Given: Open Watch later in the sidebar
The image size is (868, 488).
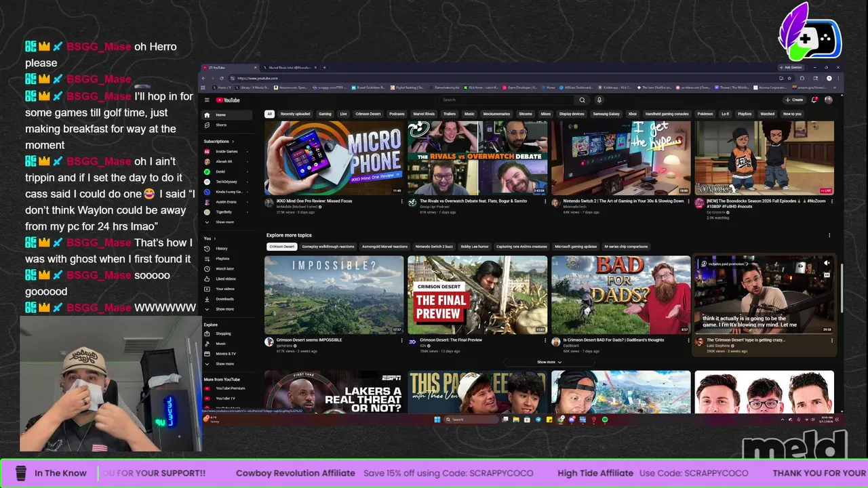Looking at the screenshot, I should pos(227,269).
